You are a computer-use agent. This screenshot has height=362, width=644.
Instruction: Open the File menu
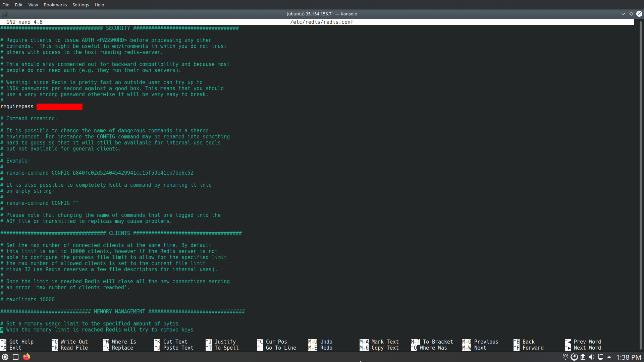tap(6, 5)
